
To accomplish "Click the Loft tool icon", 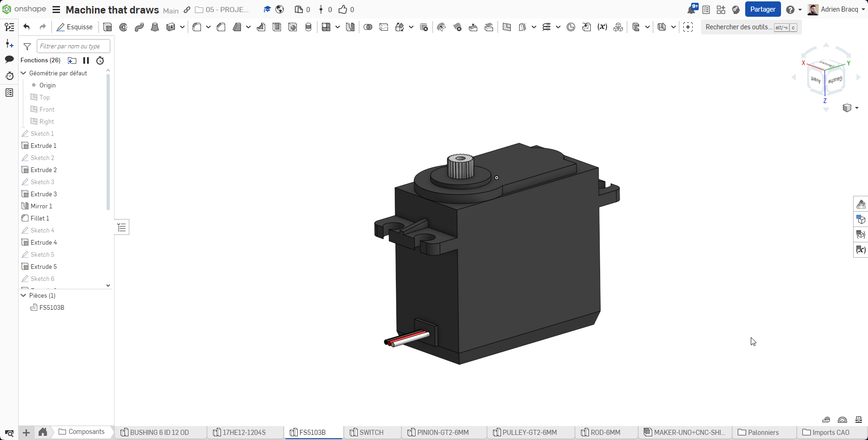I will 155,27.
